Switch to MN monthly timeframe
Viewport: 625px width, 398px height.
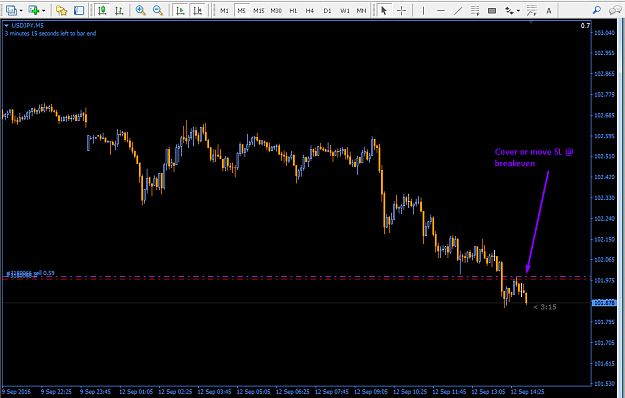(361, 11)
